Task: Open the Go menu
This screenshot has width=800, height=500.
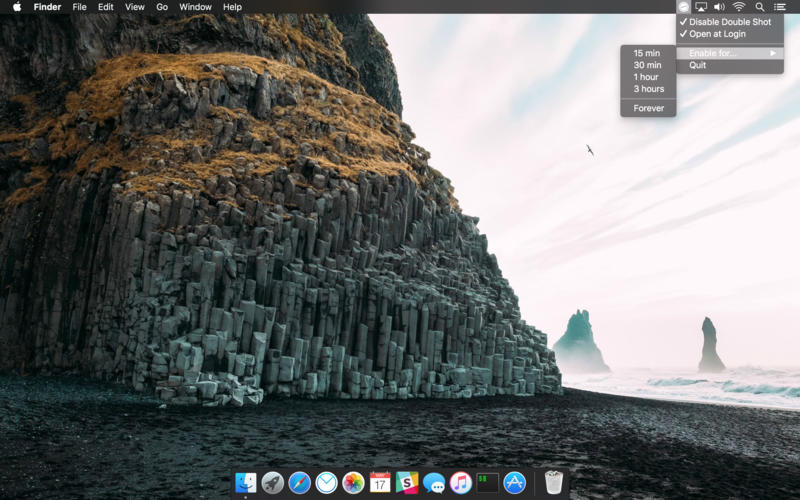Action: (x=162, y=7)
